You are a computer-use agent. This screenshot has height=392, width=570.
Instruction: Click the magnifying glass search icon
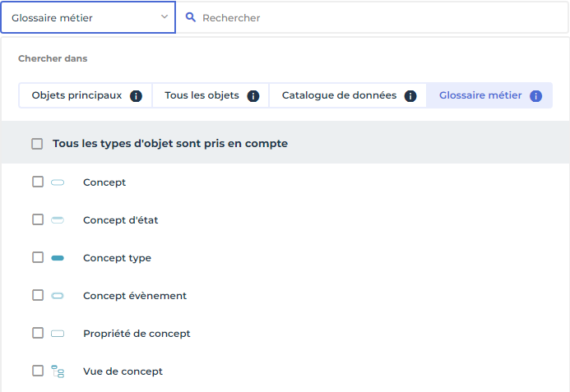tap(191, 17)
